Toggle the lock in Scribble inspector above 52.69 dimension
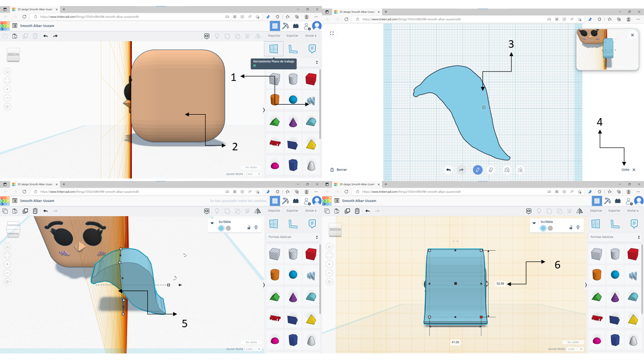 pyautogui.click(x=571, y=228)
